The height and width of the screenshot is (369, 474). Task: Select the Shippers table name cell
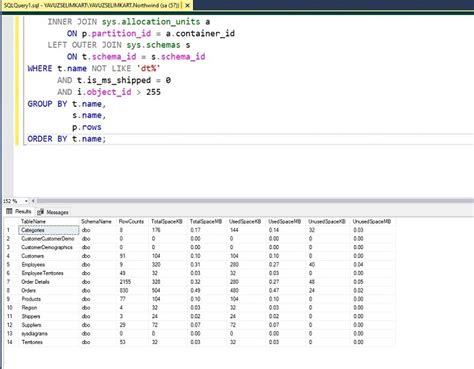click(x=49, y=316)
